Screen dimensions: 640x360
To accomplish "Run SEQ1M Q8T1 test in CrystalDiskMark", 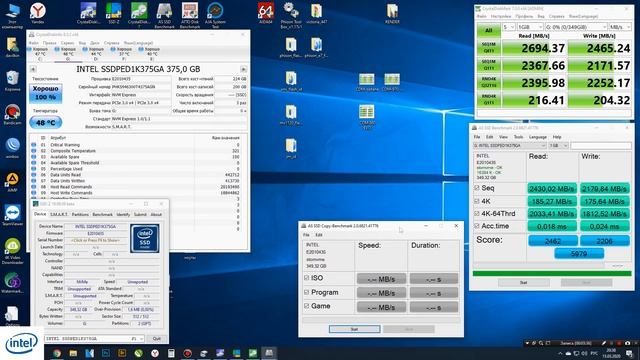I will [x=489, y=48].
